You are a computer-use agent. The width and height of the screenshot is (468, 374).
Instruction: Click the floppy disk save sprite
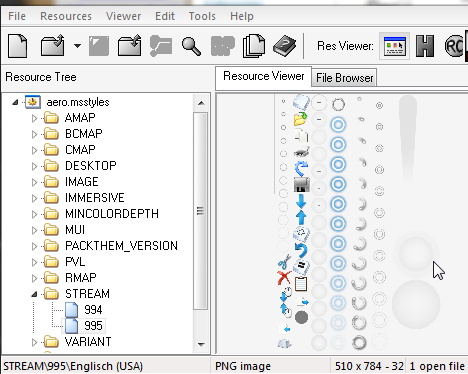[302, 185]
